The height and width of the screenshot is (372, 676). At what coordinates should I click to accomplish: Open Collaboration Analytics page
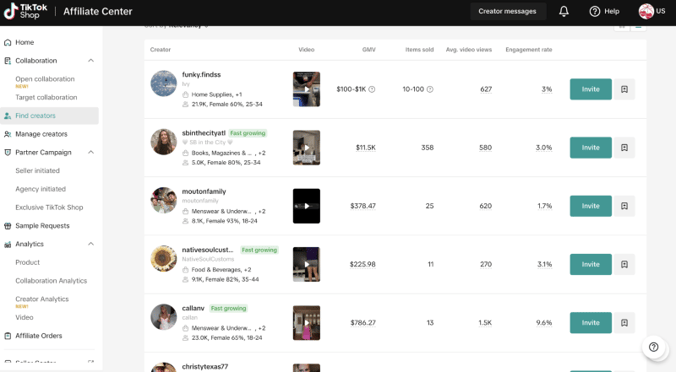pos(51,281)
